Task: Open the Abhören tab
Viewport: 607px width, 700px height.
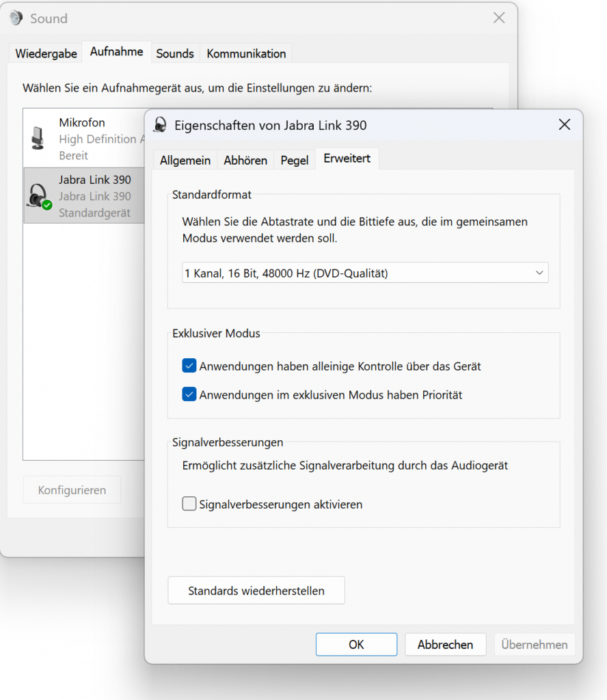Action: pos(245,160)
